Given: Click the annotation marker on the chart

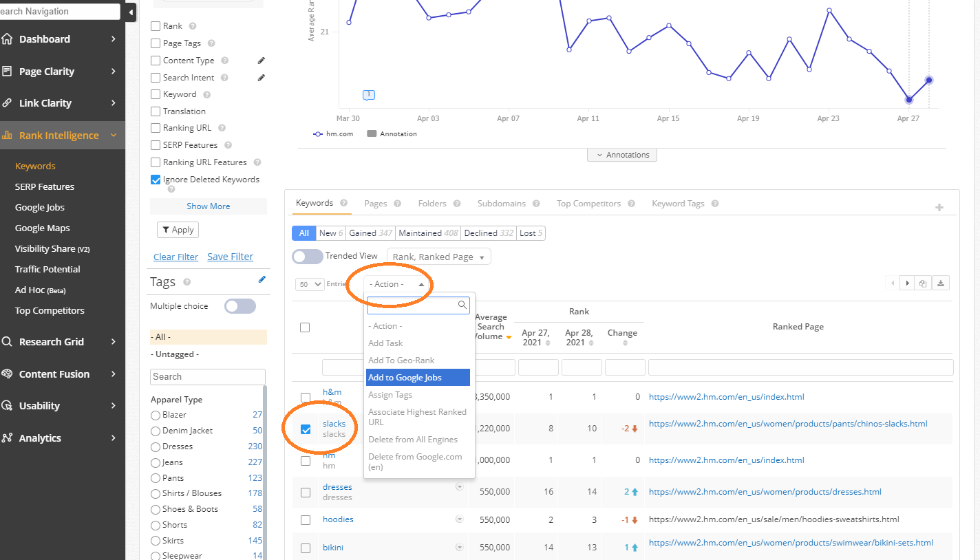Looking at the screenshot, I should [x=369, y=94].
